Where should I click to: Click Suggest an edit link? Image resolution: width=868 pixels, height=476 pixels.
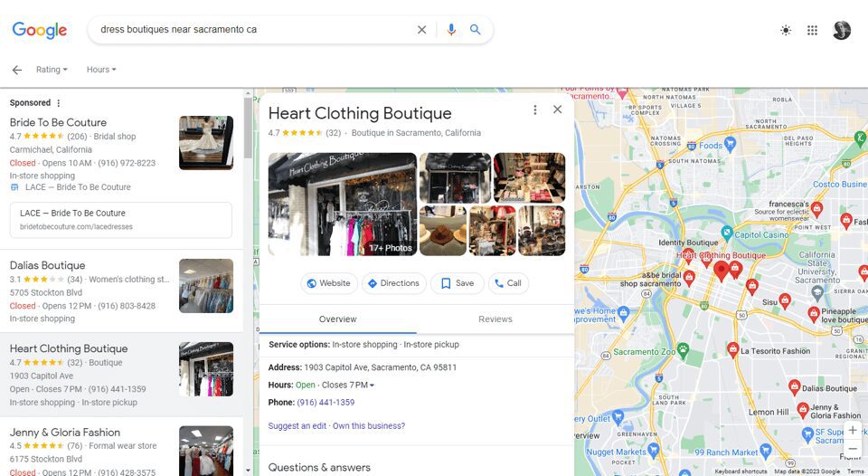point(297,426)
